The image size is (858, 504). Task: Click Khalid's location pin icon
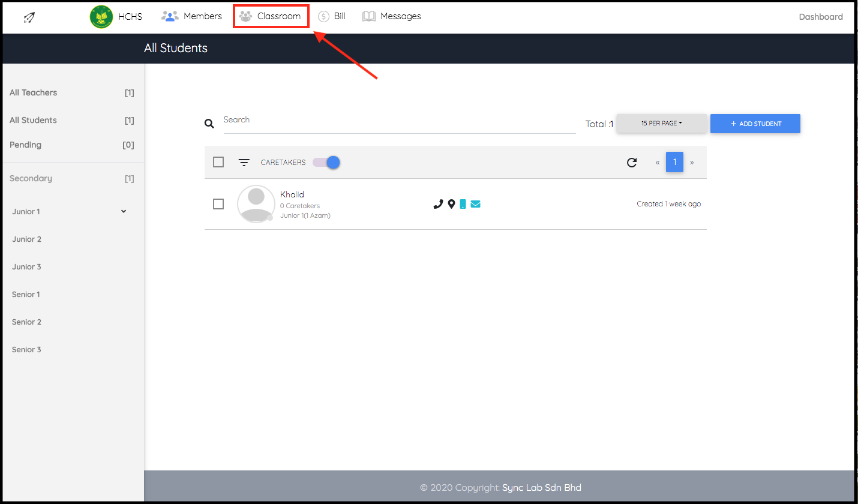(x=451, y=204)
